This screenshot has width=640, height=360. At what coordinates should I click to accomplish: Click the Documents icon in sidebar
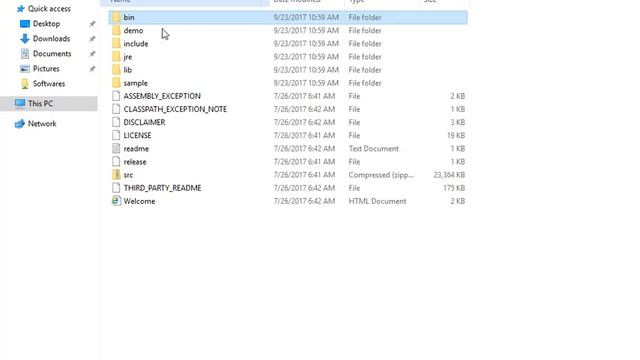pos(25,54)
